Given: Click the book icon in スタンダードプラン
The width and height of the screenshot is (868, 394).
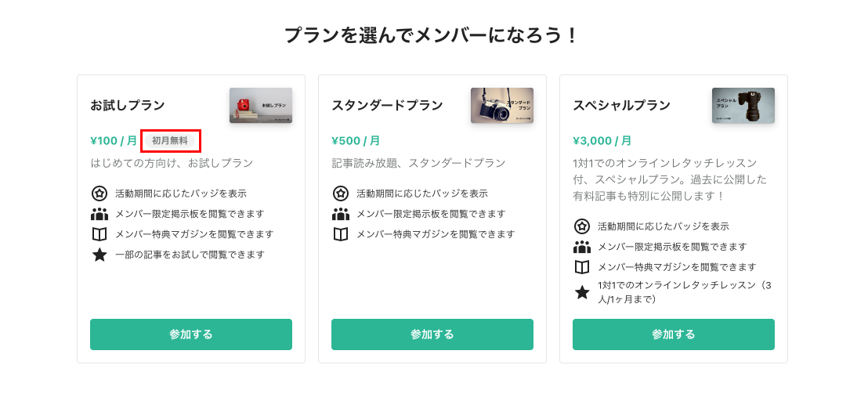Looking at the screenshot, I should pos(341,234).
